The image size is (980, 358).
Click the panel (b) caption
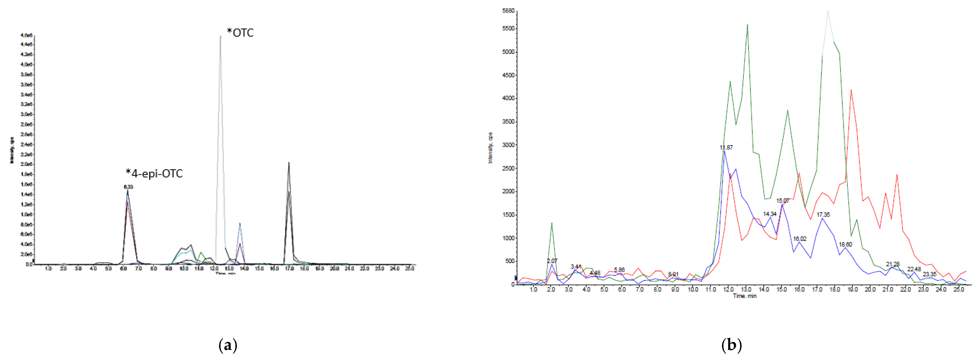point(732,345)
